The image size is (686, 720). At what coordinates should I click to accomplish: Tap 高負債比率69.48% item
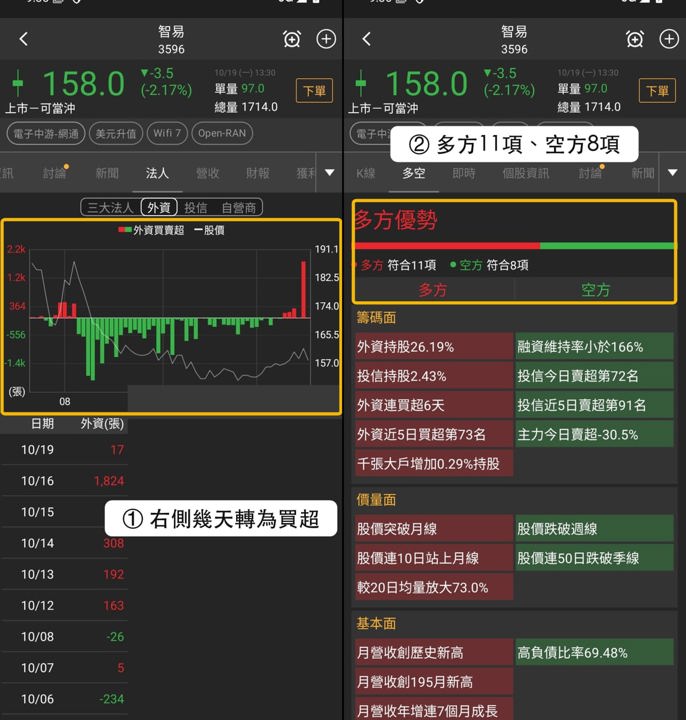(594, 652)
